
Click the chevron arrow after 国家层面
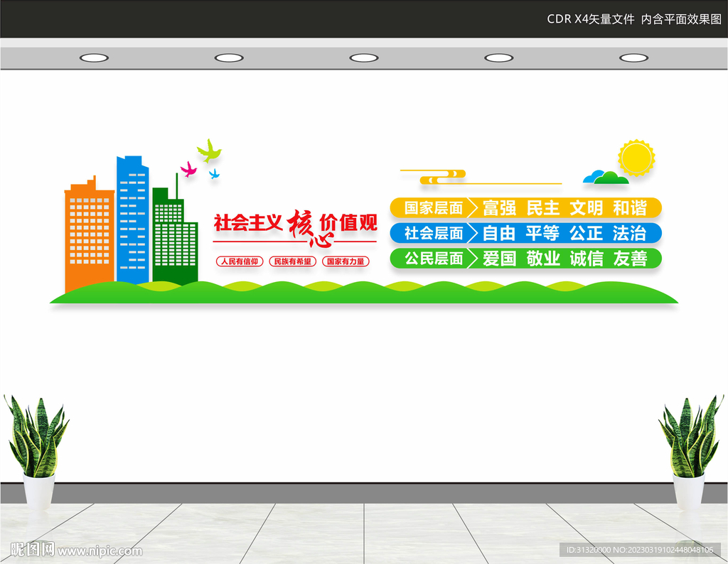click(472, 208)
